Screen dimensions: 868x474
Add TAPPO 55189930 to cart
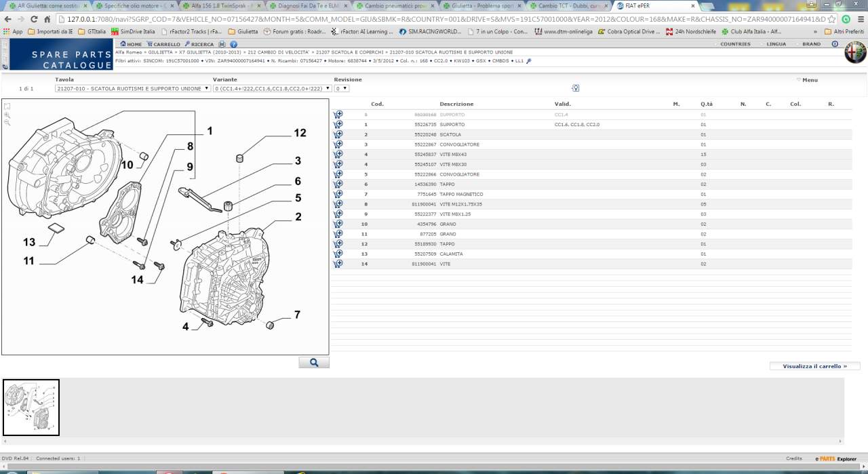pyautogui.click(x=338, y=244)
